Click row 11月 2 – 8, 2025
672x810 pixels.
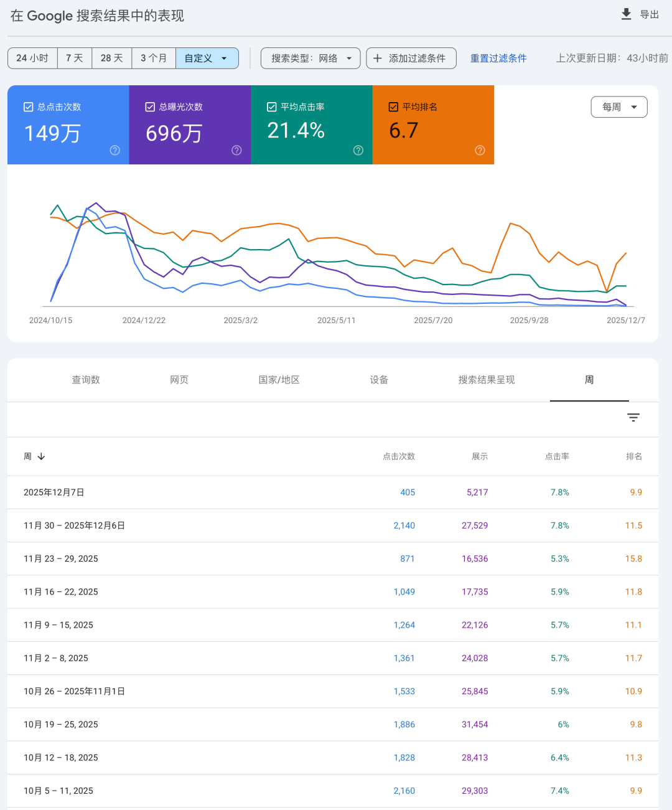tap(333, 658)
